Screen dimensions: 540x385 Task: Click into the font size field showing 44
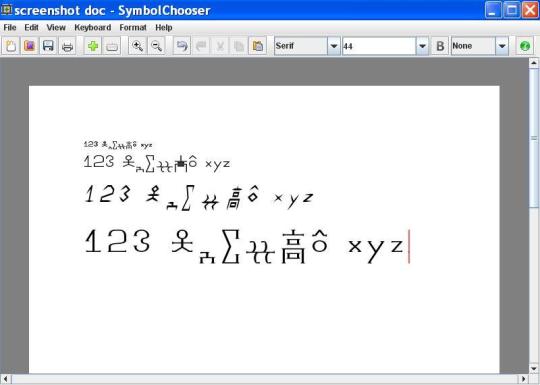click(x=379, y=46)
